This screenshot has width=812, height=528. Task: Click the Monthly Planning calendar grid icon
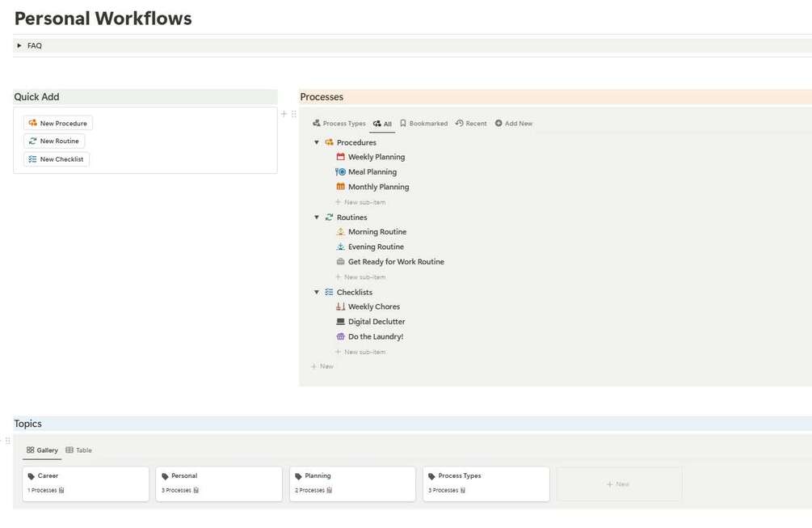[340, 187]
